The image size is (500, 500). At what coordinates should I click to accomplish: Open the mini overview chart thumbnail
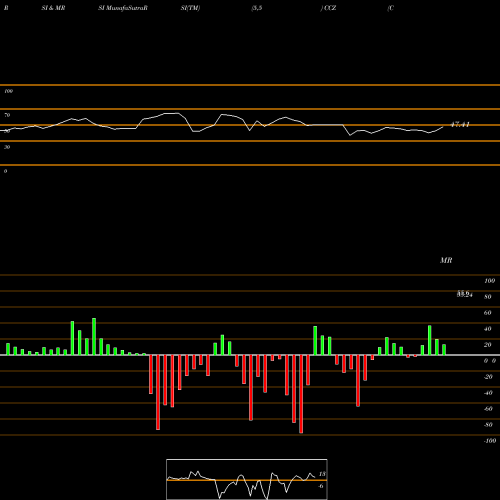pyautogui.click(x=247, y=479)
